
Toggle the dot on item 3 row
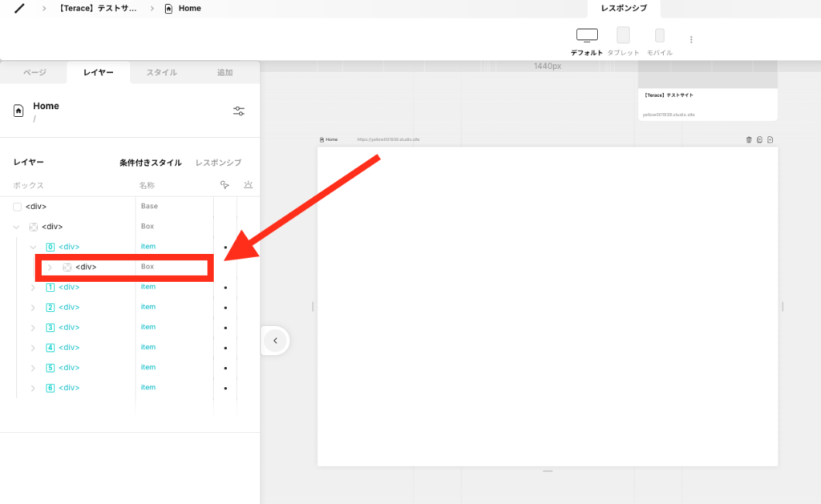[225, 328]
